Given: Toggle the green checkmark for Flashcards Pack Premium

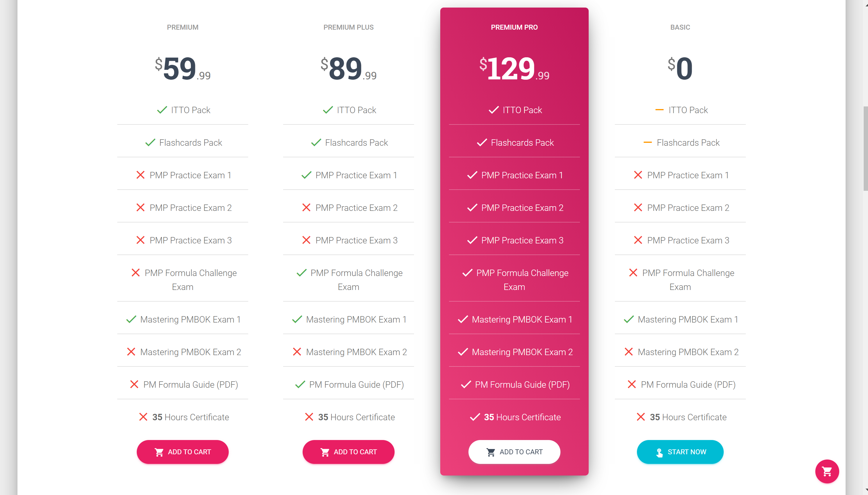Looking at the screenshot, I should tap(151, 143).
